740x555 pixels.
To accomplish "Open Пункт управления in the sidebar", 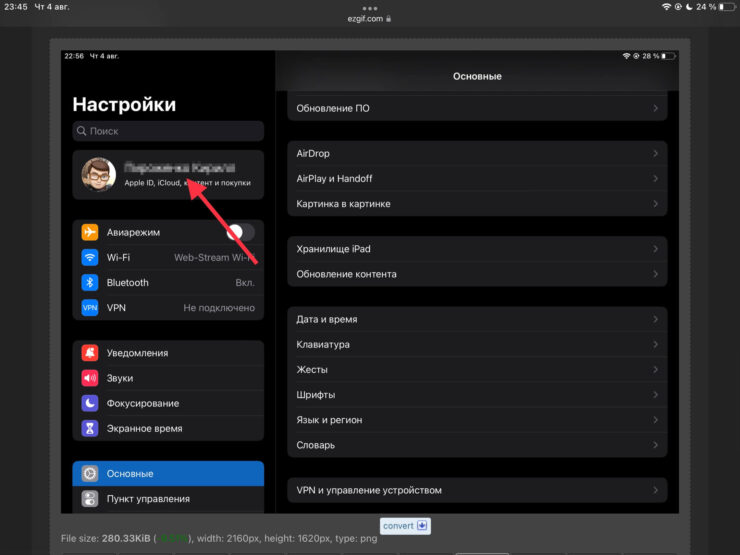I will click(x=168, y=499).
